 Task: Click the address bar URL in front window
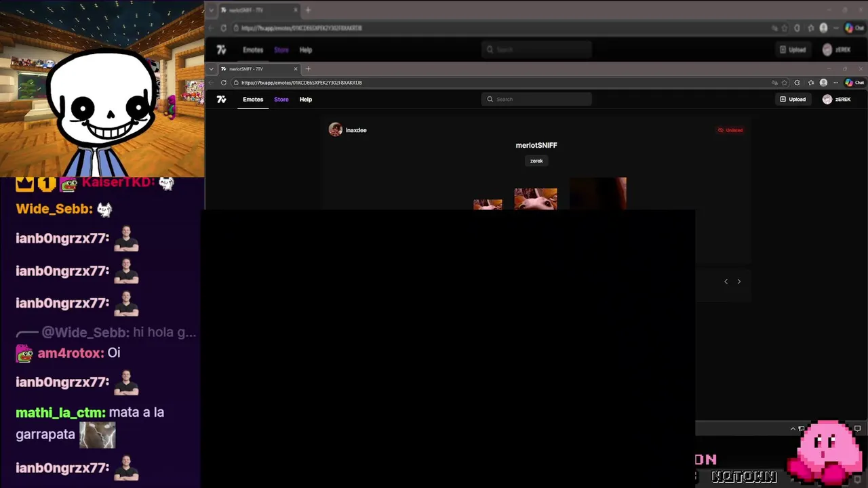(302, 83)
